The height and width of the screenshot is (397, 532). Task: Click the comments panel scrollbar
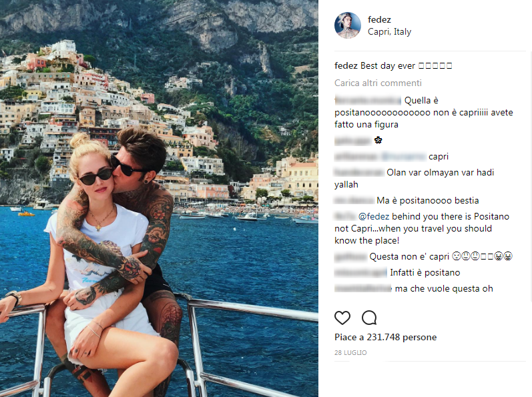point(529,176)
